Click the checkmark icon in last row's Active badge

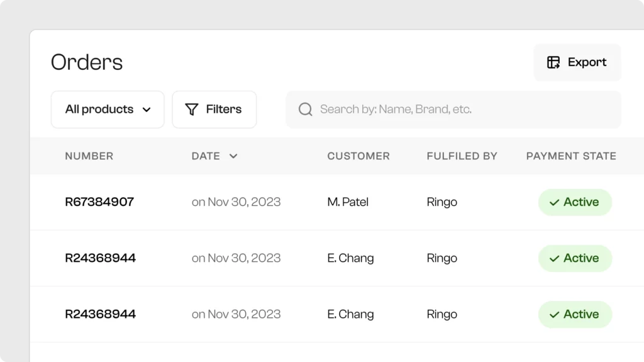554,315
